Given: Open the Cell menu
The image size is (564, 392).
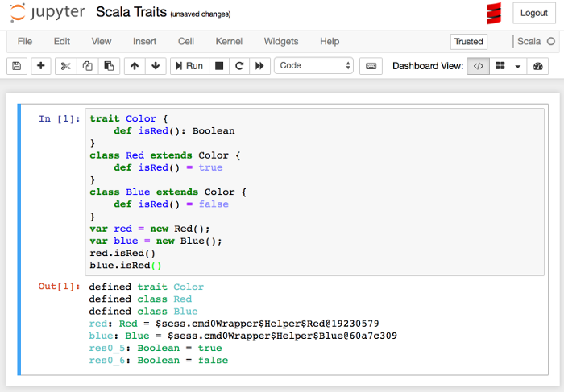Looking at the screenshot, I should click(186, 42).
